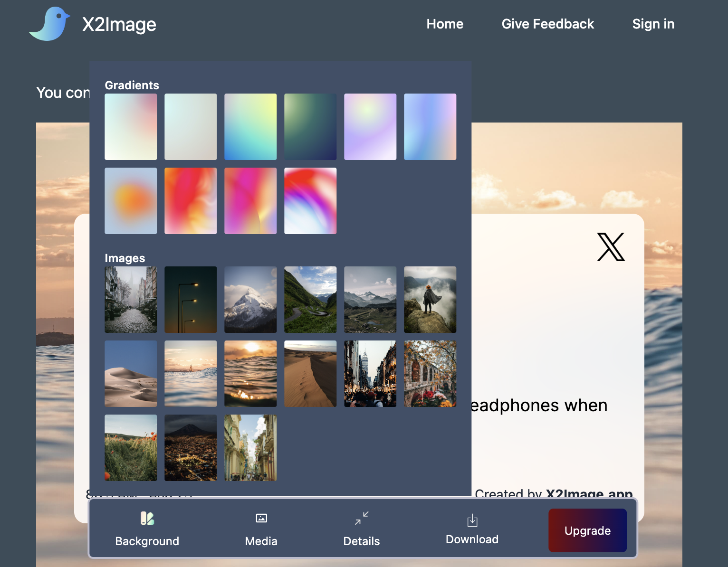Viewport: 728px width, 567px height.
Task: Select the Media tab label
Action: [261, 541]
